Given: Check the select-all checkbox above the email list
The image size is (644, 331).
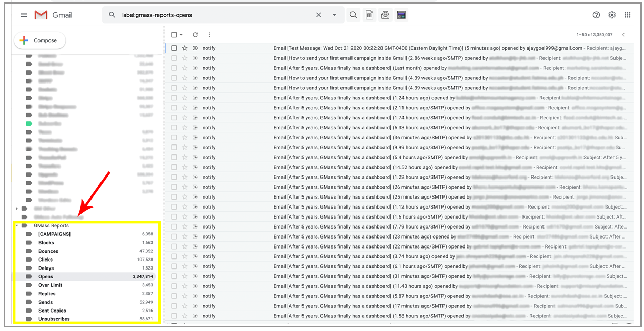Looking at the screenshot, I should point(174,34).
